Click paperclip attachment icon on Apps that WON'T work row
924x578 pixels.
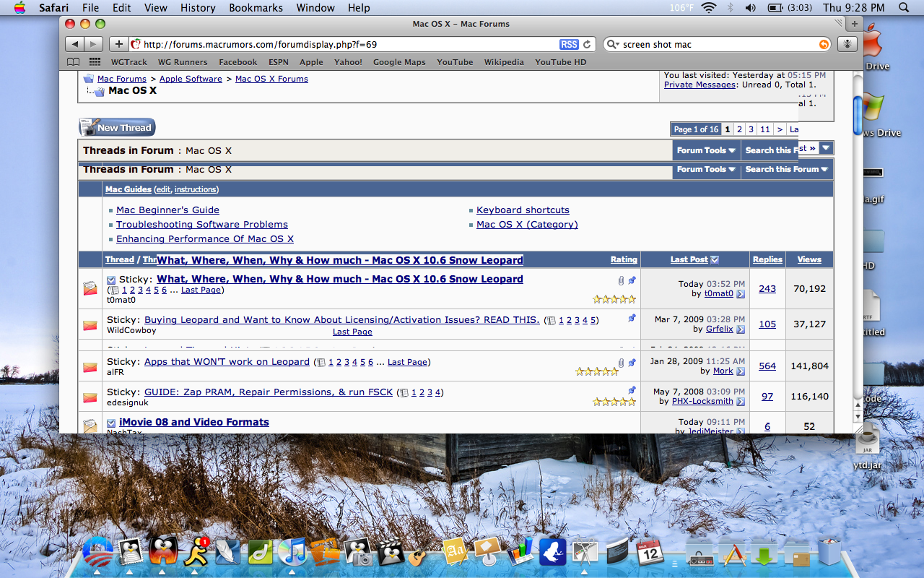(x=622, y=363)
